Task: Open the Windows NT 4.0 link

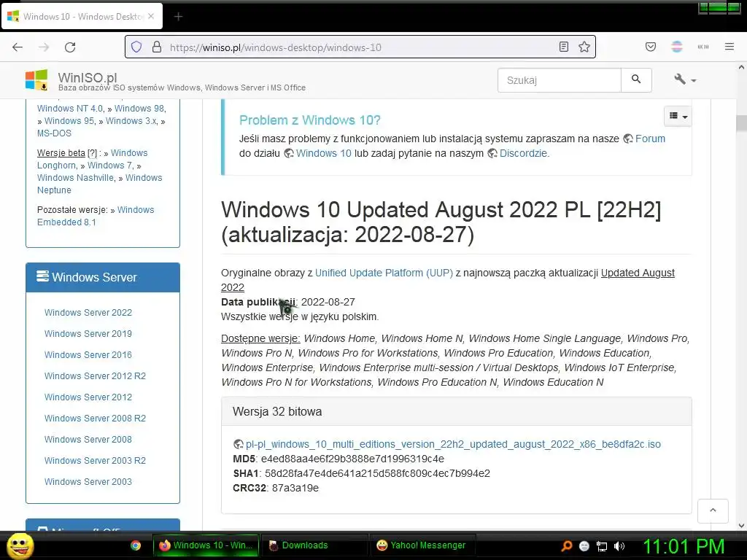Action: (x=70, y=109)
